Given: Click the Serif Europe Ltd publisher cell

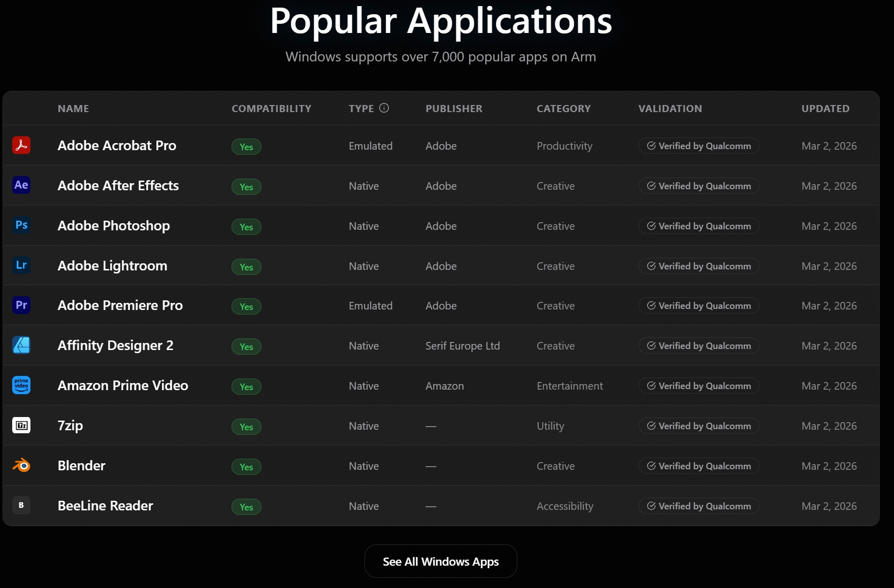Looking at the screenshot, I should point(463,346).
